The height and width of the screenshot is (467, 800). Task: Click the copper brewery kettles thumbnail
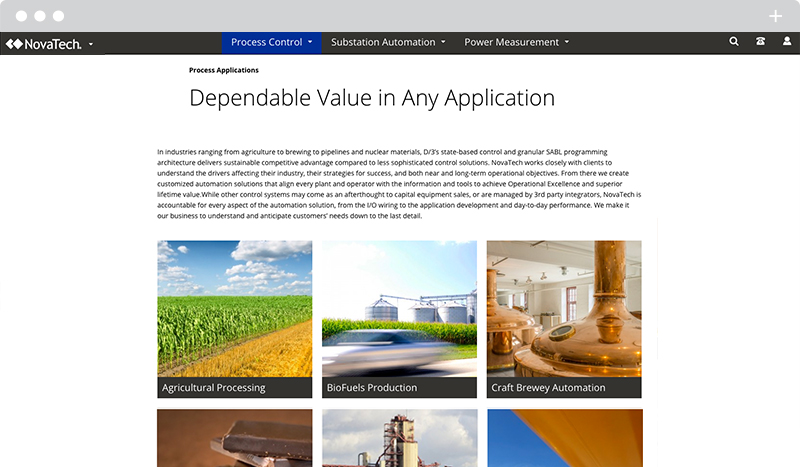point(564,309)
